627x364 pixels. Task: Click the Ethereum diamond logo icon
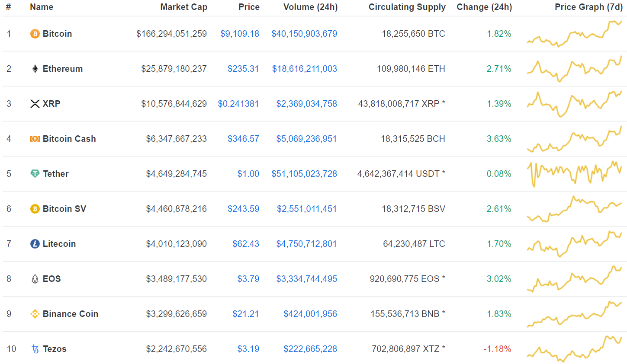point(35,69)
